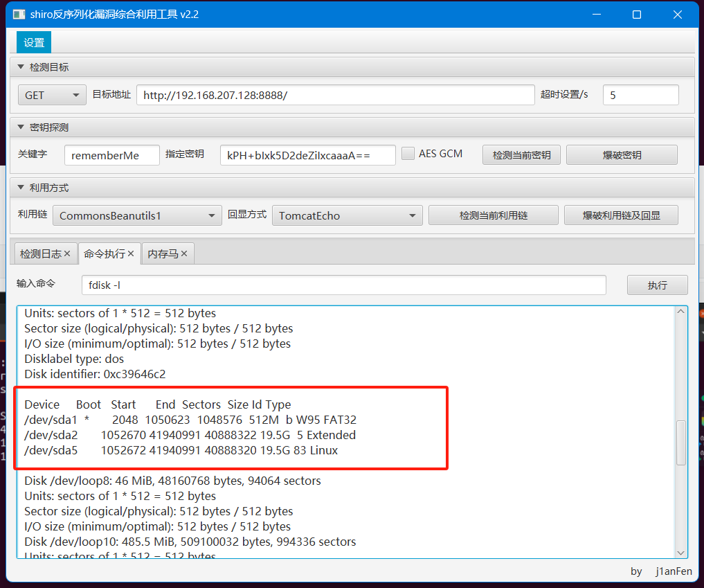Click the output area scrollbar thumb
Image resolution: width=704 pixels, height=588 pixels.
click(681, 443)
